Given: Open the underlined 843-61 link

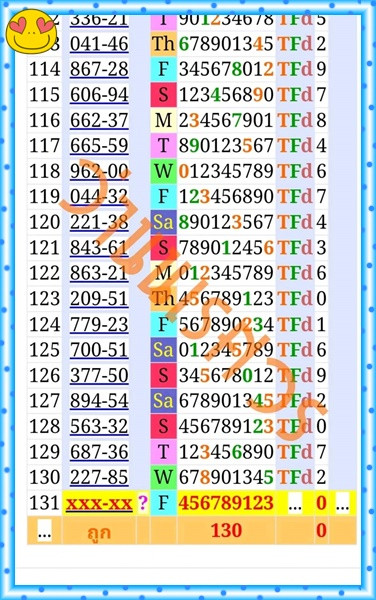Looking at the screenshot, I should [99, 248].
